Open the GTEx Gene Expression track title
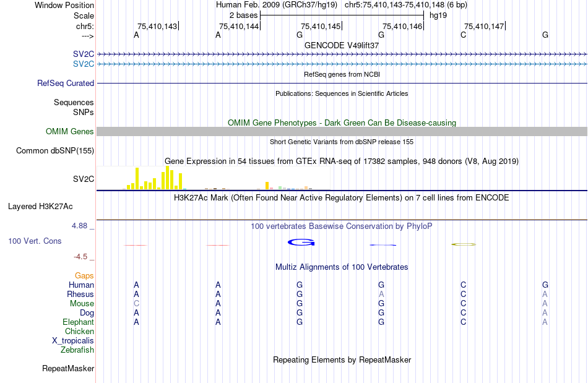588x383 pixels. (342, 161)
